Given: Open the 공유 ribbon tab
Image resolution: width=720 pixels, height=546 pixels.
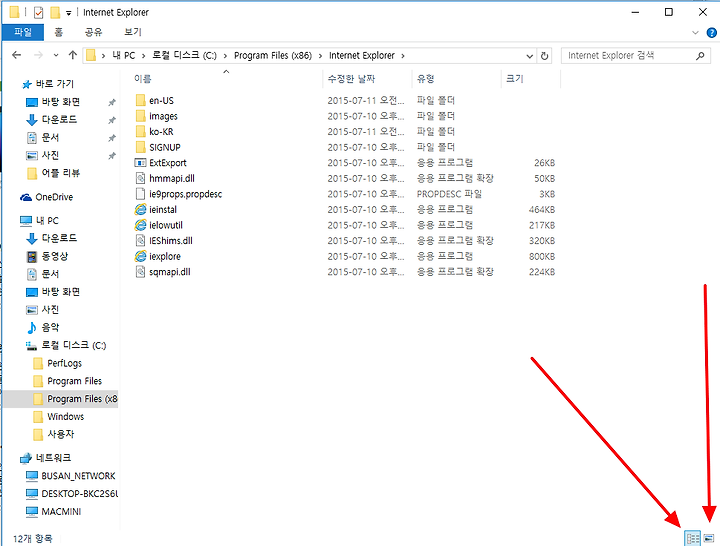Looking at the screenshot, I should coord(94,32).
